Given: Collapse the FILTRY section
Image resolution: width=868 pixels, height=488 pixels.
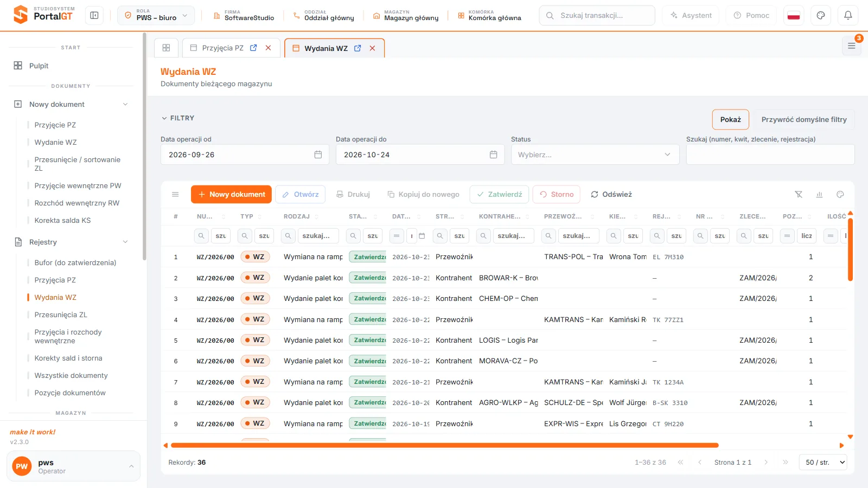Looking at the screenshot, I should [178, 118].
